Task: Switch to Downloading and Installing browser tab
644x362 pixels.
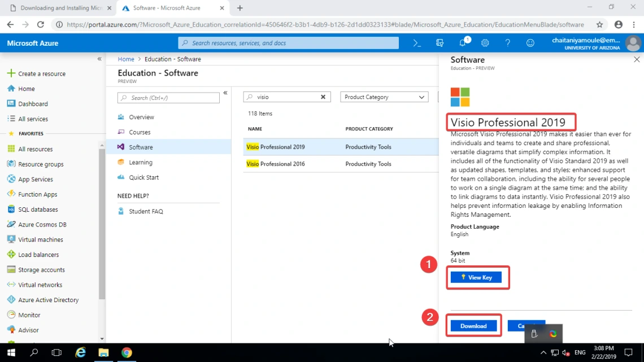Action: [x=60, y=8]
